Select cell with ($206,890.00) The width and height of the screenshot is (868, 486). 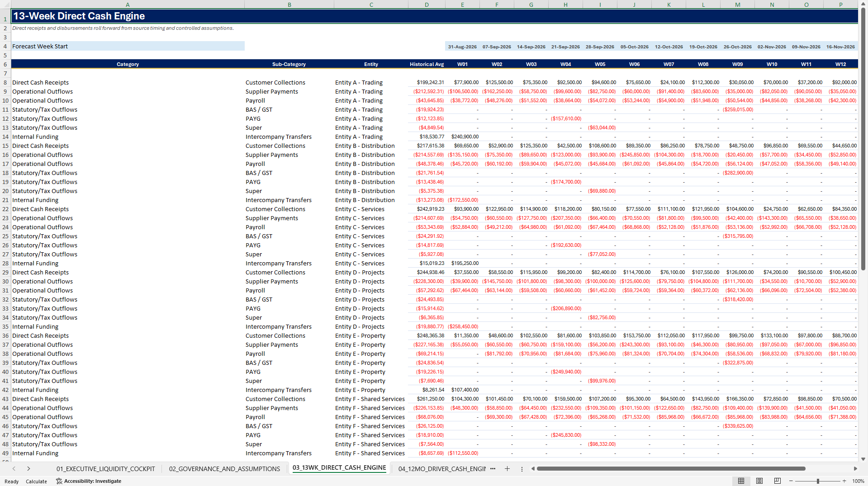click(x=565, y=308)
